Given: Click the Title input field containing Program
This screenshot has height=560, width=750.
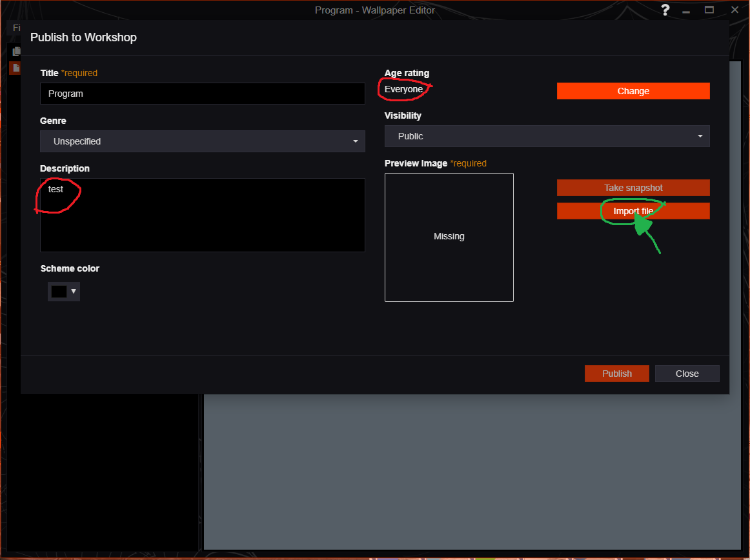Looking at the screenshot, I should coord(202,94).
